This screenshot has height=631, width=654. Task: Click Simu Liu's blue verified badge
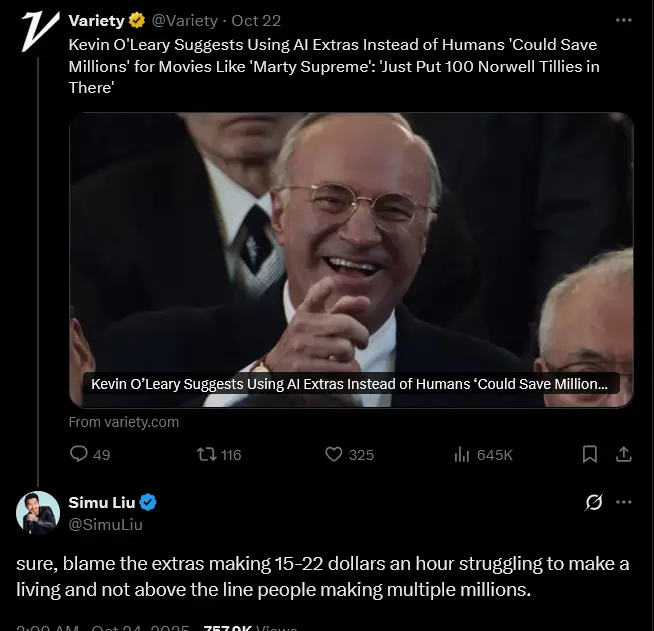tap(148, 502)
